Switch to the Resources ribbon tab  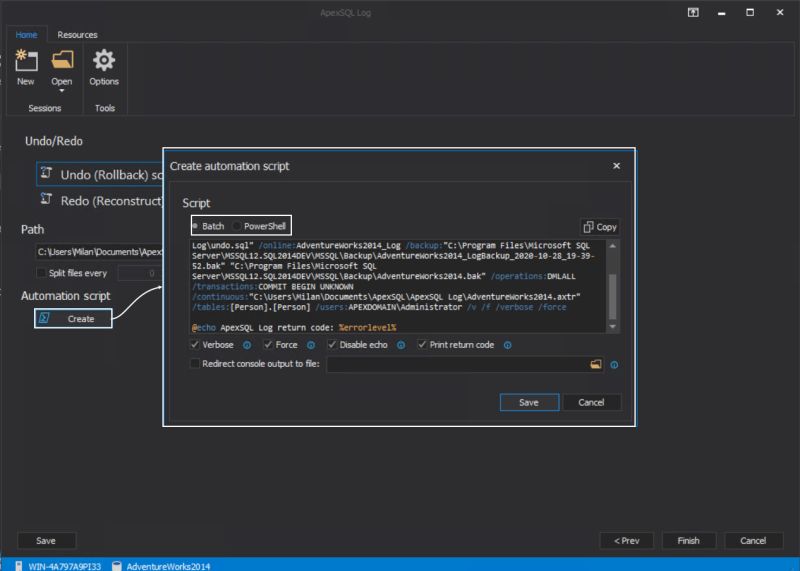[77, 35]
